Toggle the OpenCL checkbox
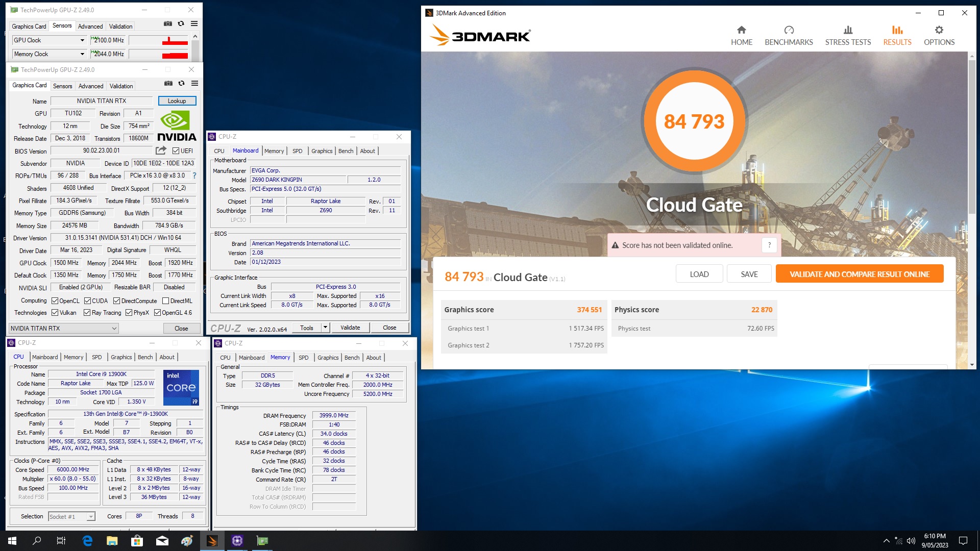Image resolution: width=980 pixels, height=551 pixels. (x=55, y=301)
